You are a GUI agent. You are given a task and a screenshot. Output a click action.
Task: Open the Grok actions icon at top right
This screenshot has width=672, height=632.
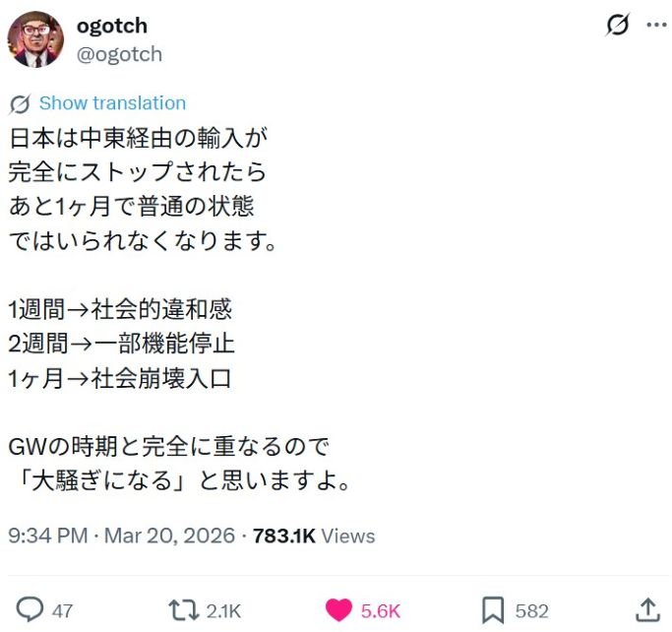pyautogui.click(x=617, y=26)
